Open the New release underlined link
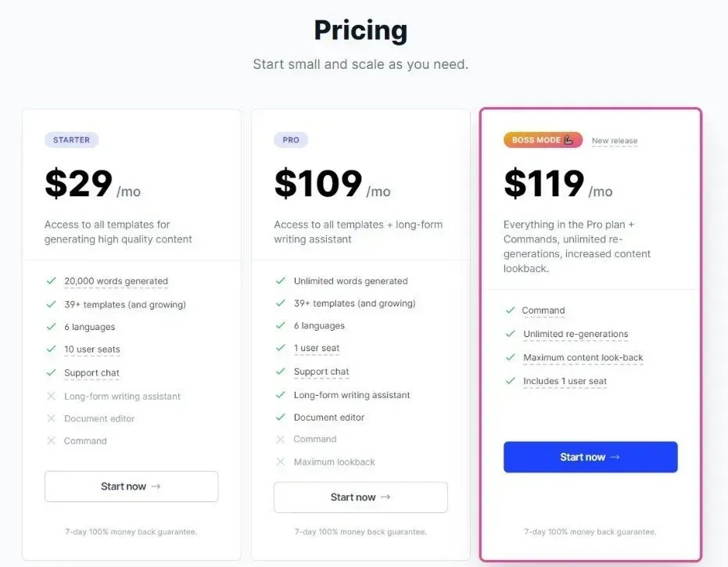Image resolution: width=728 pixels, height=567 pixels. pyautogui.click(x=615, y=141)
